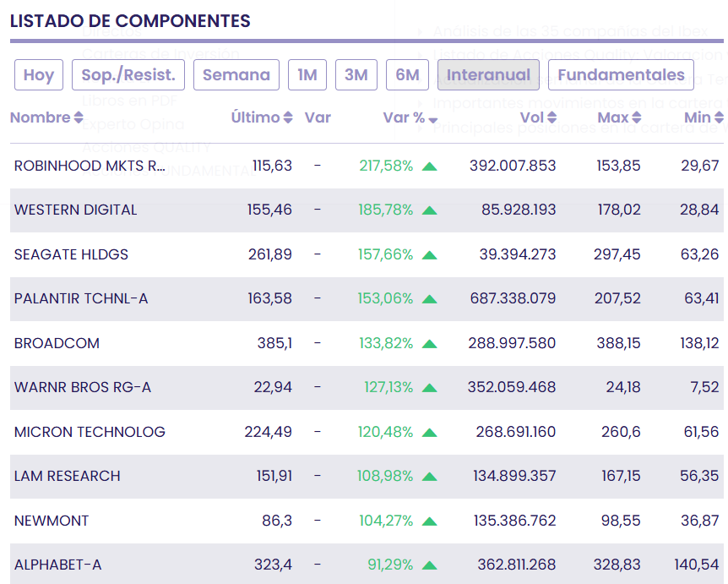The width and height of the screenshot is (728, 584).
Task: Click the up arrow in Alphabet-A row
Action: (x=429, y=565)
